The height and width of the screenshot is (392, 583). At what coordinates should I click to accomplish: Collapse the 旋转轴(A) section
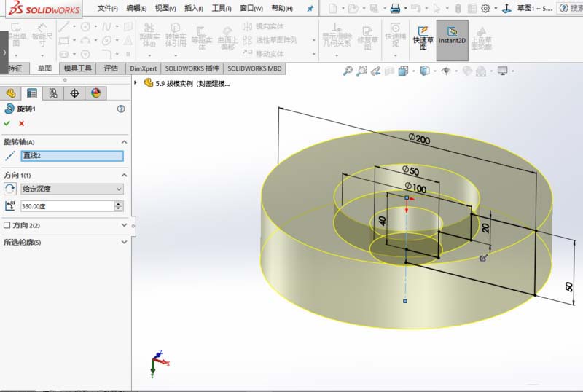(124, 142)
